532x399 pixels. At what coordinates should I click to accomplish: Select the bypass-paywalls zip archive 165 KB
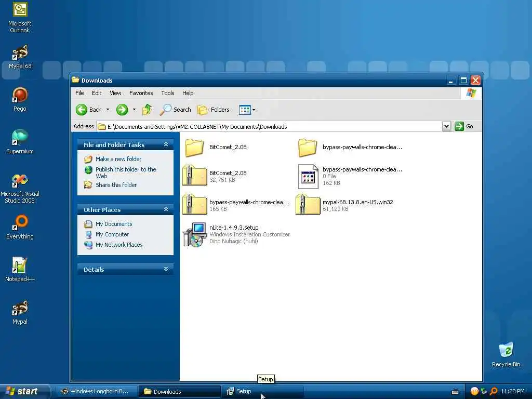click(235, 205)
